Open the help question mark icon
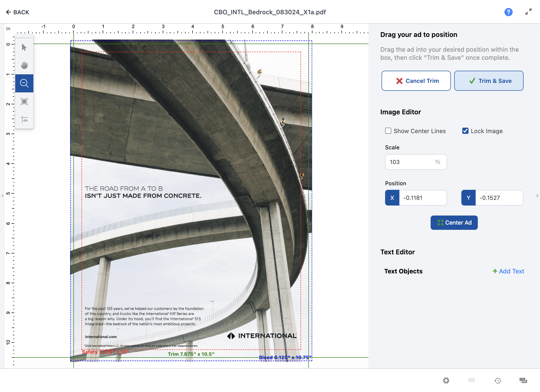Image resolution: width=540 pixels, height=392 pixels. point(508,12)
